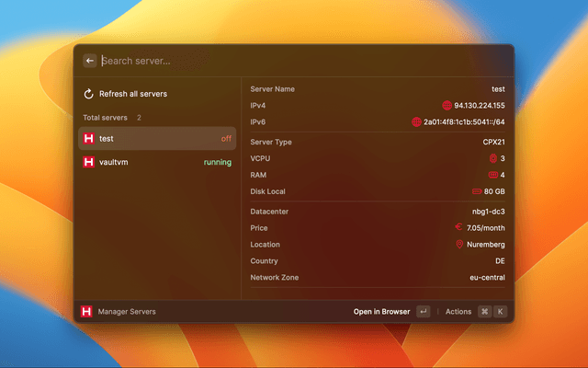Click the CPU icon in VCPU row
The image size is (588, 368).
492,158
